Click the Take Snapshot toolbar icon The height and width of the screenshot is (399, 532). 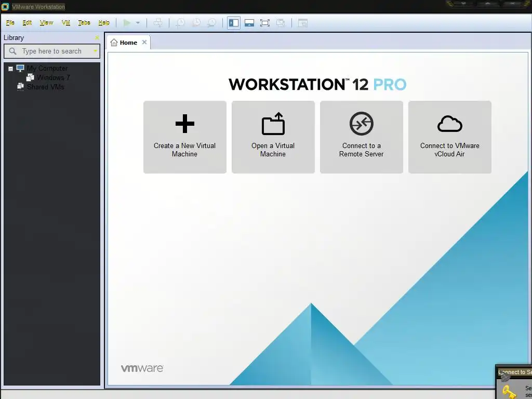180,23
